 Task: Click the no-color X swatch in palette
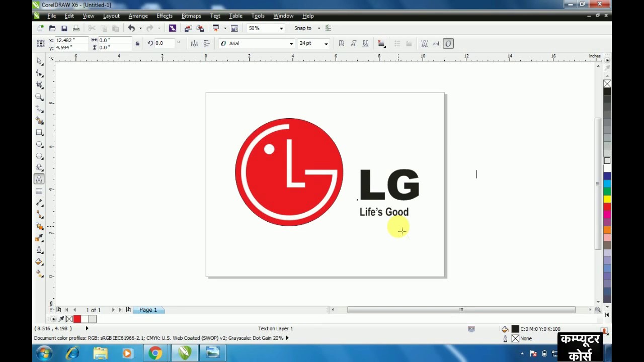click(x=607, y=83)
